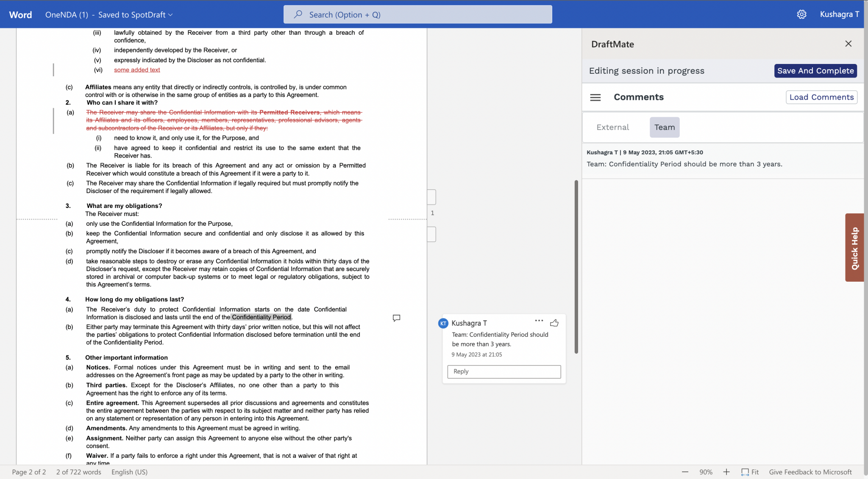Click the Load Comments button
868x479 pixels.
(821, 97)
